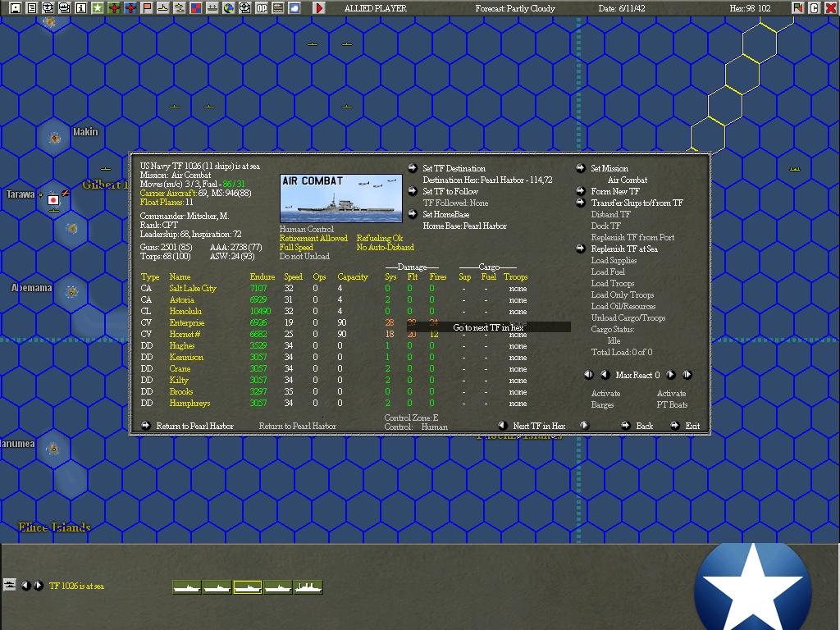Viewport: 840px width, 630px height.
Task: Click the Air Combat mission picture
Action: [x=340, y=199]
